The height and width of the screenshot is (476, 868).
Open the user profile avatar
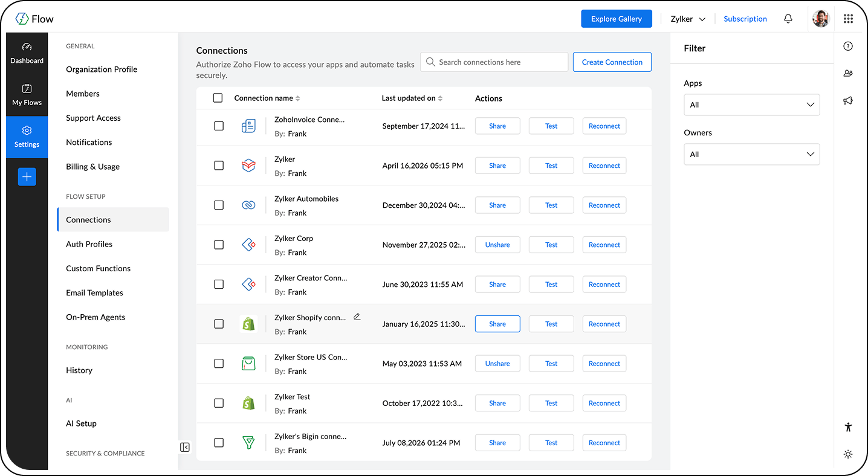click(821, 19)
